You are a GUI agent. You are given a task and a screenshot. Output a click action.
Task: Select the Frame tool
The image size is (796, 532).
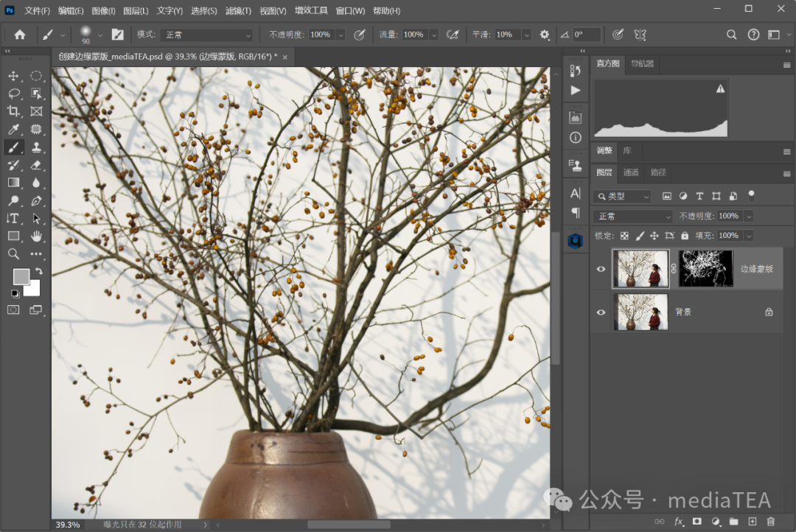36,112
